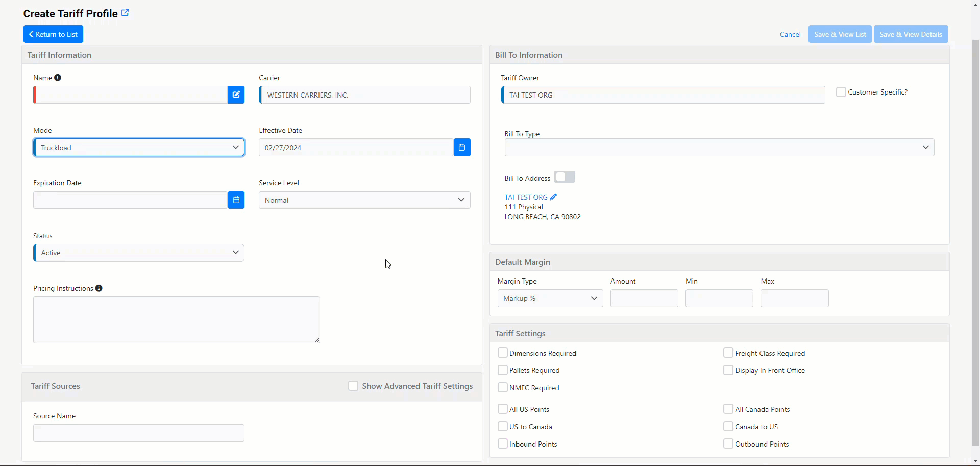This screenshot has height=466, width=980.
Task: Enable Display In Front Office
Action: [728, 370]
